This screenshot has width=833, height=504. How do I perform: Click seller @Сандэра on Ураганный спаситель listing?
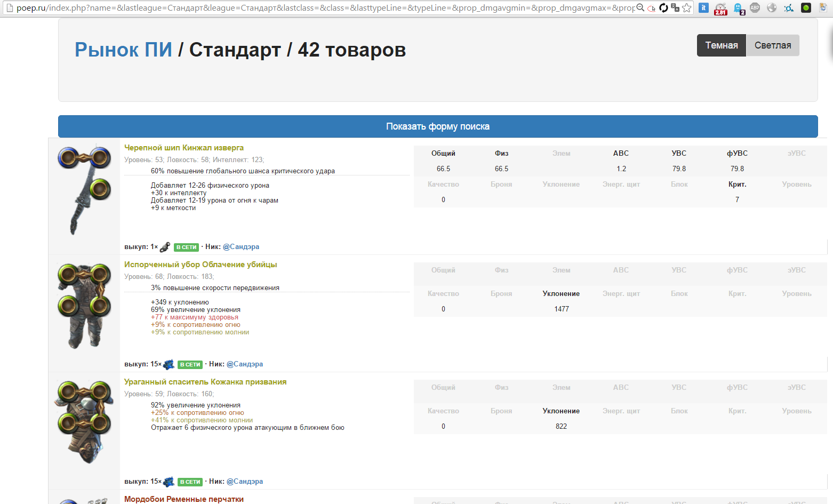click(245, 482)
